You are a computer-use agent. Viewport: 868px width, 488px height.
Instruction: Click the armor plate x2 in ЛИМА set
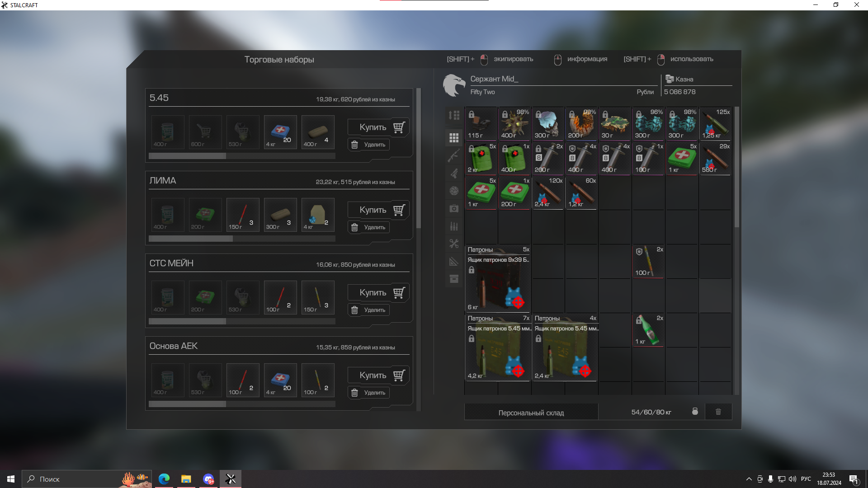tap(318, 215)
